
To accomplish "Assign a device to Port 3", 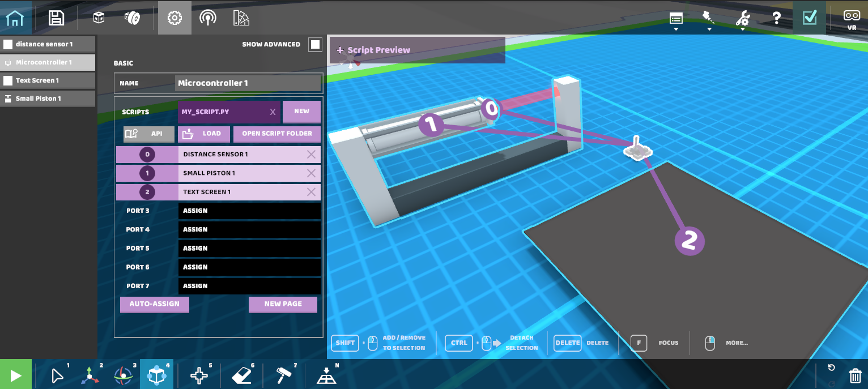I will (249, 211).
